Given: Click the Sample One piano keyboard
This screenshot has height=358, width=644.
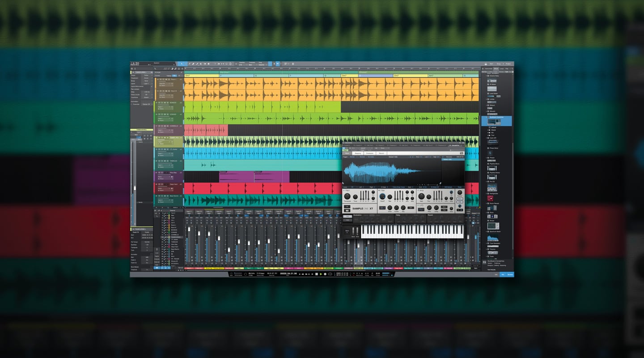Looking at the screenshot, I should click(x=412, y=231).
